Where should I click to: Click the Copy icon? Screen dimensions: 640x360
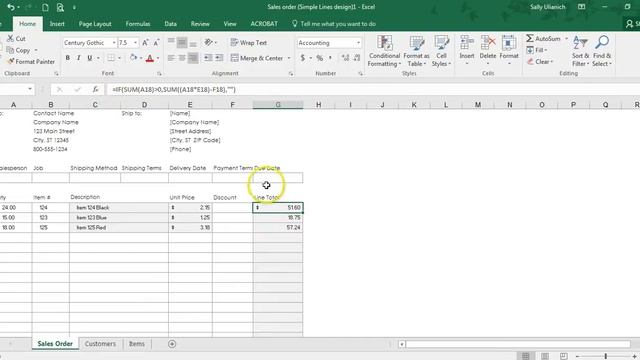tap(10, 50)
